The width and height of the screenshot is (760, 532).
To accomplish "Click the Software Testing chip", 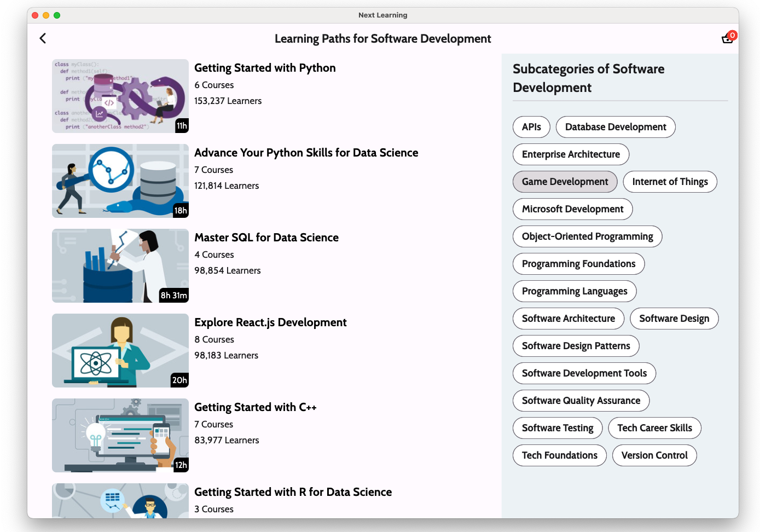I will click(558, 428).
